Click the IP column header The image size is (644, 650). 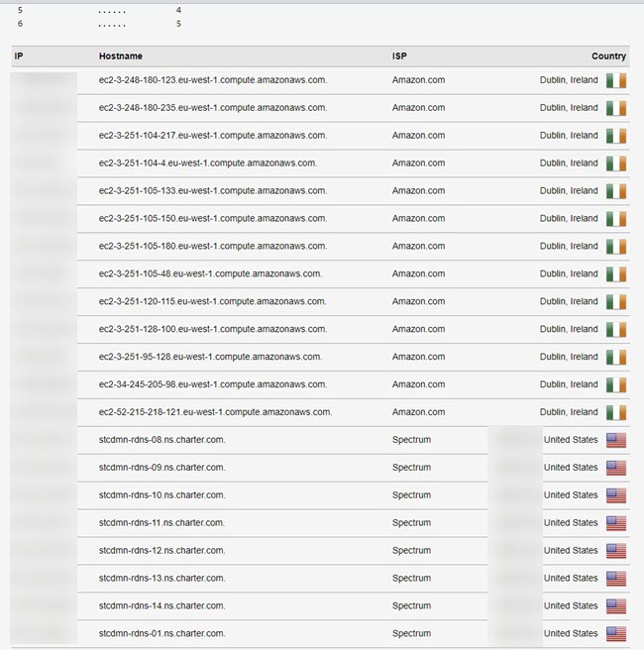[x=19, y=55]
